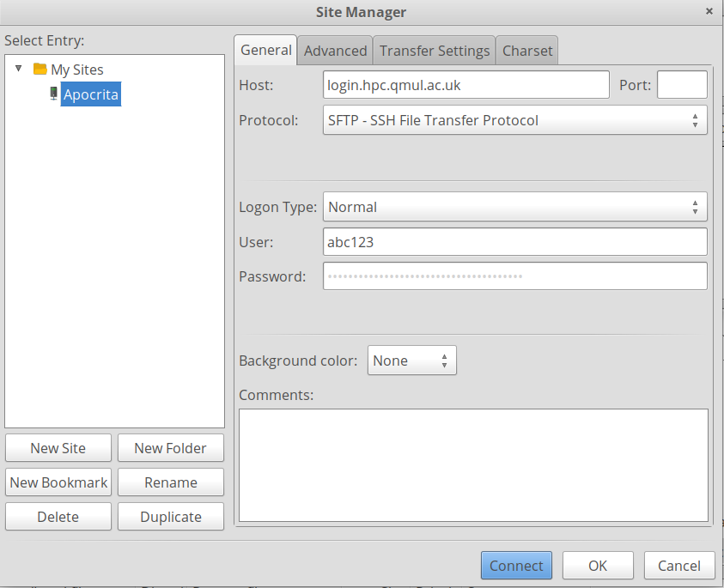
Task: Select the Apocrita site entry
Action: coord(90,94)
